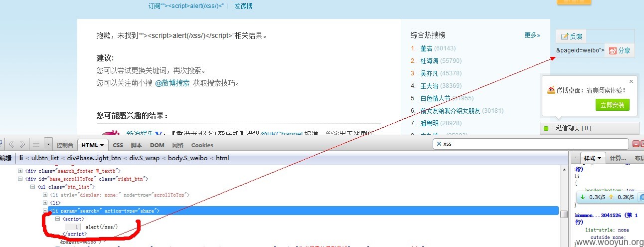This screenshot has width=644, height=247.
Task: Switch to the CSS tab
Action: click(x=118, y=145)
